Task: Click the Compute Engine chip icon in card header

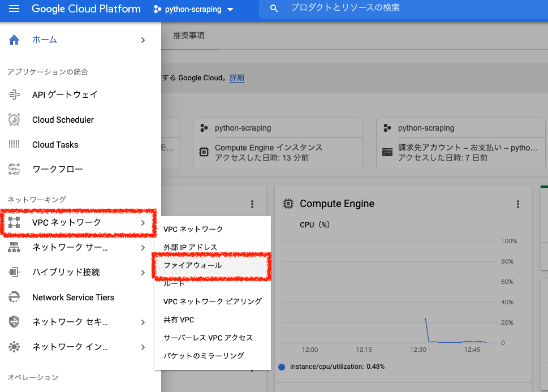Action: coord(288,204)
